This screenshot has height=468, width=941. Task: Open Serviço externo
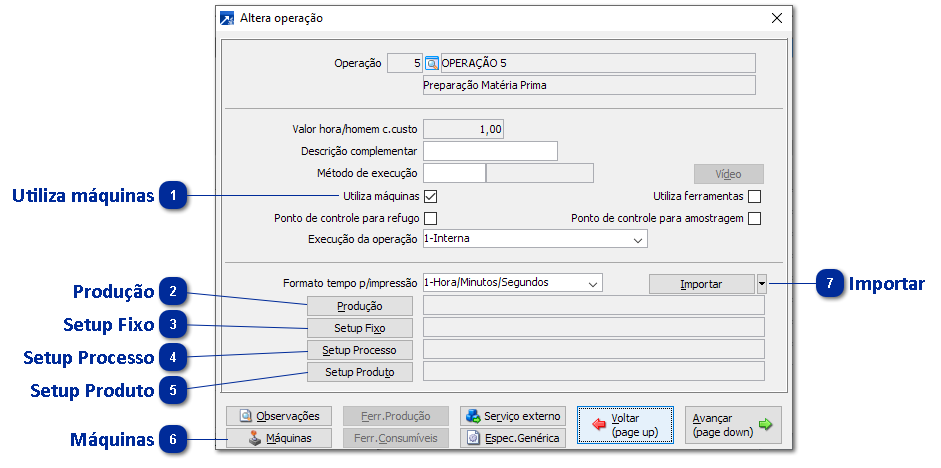(x=513, y=416)
